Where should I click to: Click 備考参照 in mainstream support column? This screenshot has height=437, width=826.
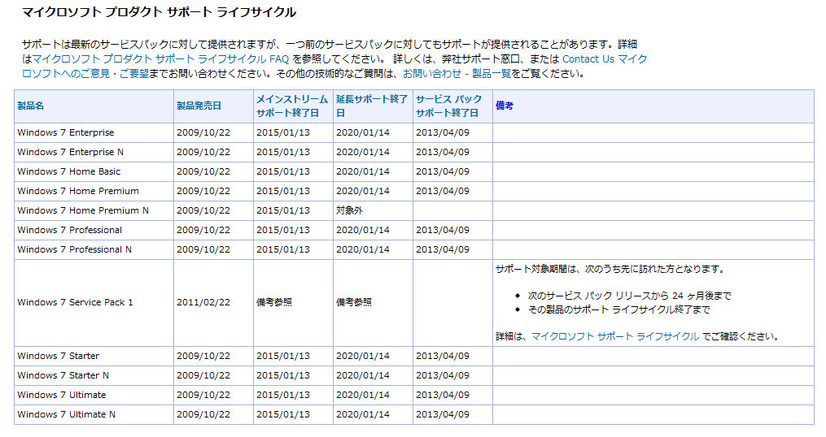point(274,303)
